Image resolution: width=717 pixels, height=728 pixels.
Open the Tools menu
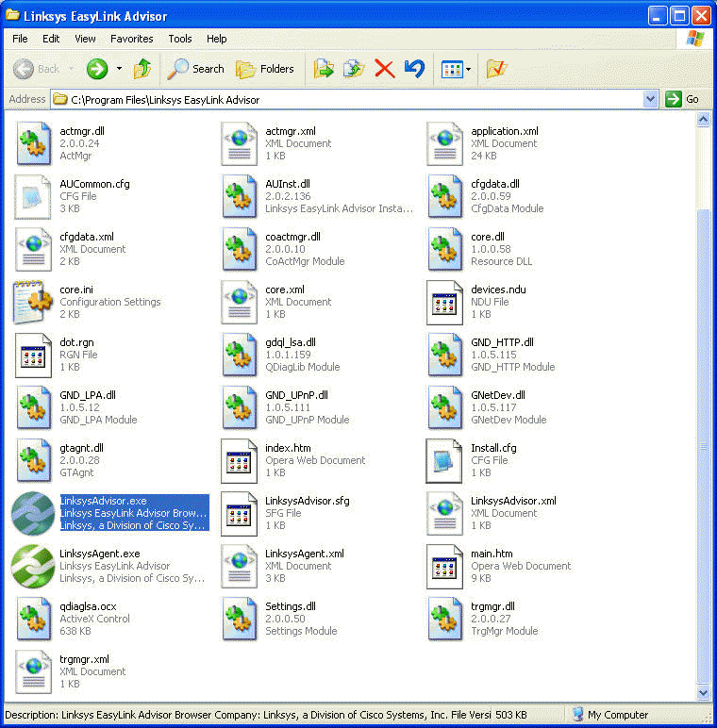(x=179, y=39)
